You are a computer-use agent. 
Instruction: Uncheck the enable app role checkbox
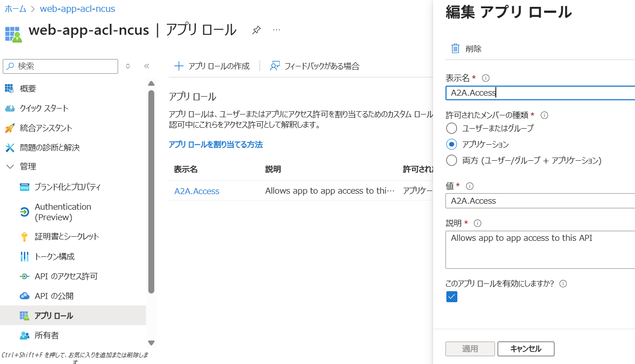[x=451, y=297]
